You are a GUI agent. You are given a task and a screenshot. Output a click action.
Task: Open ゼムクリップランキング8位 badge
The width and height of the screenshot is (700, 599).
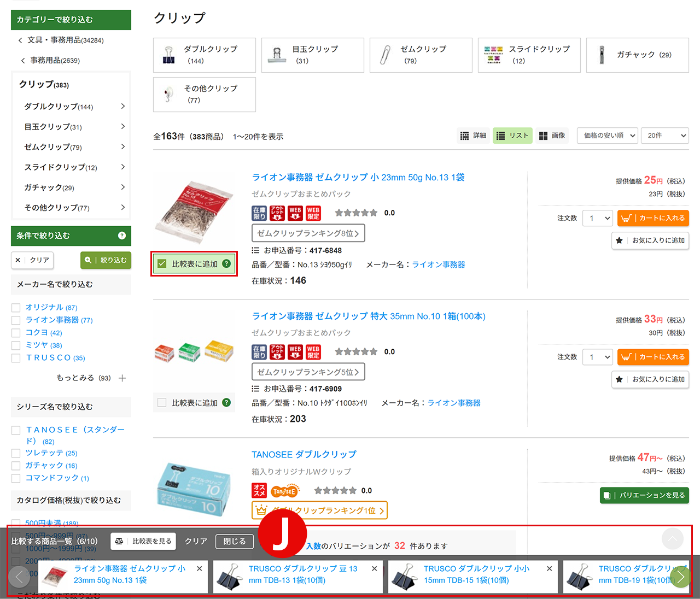[x=308, y=233]
